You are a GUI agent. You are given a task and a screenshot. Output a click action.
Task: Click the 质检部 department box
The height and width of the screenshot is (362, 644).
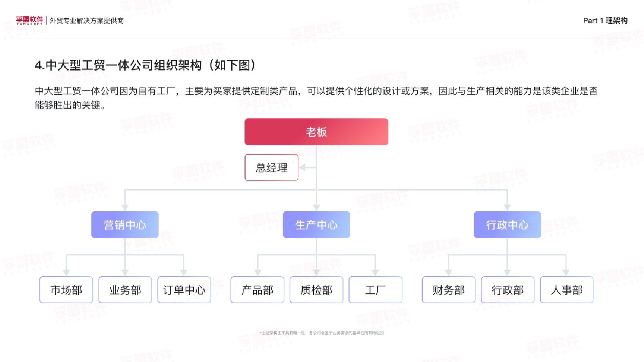(316, 290)
